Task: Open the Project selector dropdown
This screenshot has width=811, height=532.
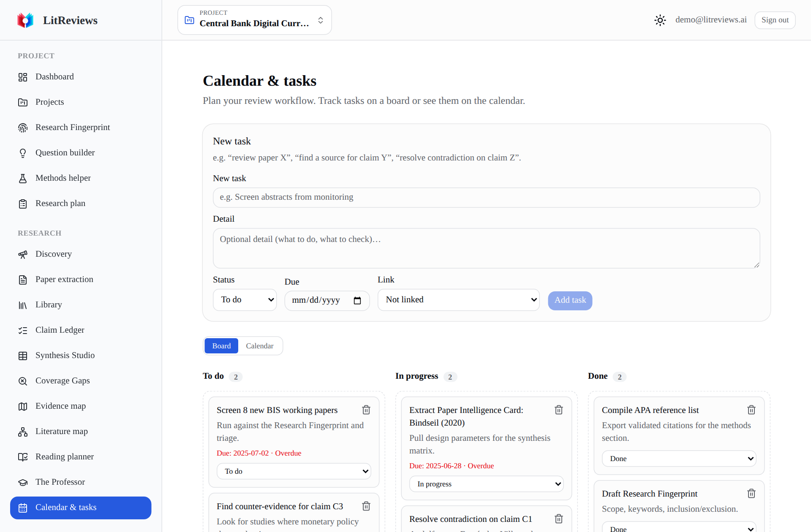Action: click(254, 20)
